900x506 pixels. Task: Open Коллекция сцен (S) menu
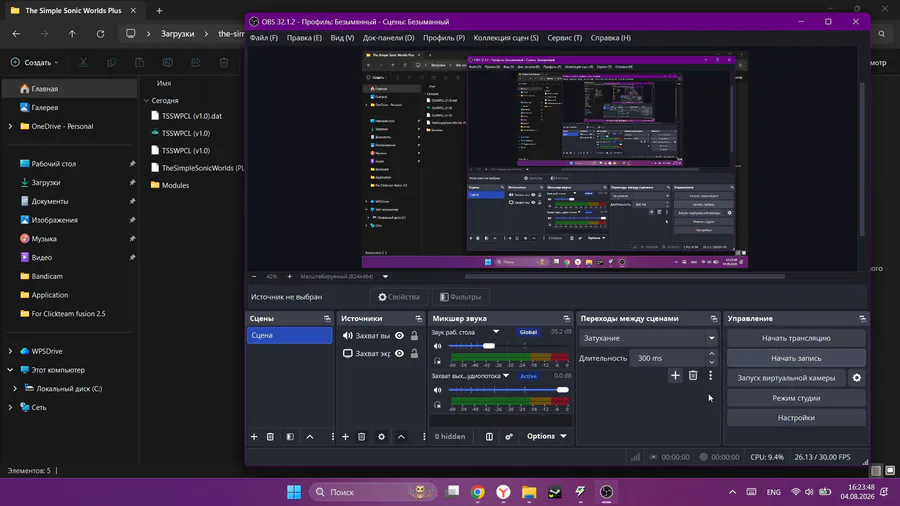tap(506, 38)
